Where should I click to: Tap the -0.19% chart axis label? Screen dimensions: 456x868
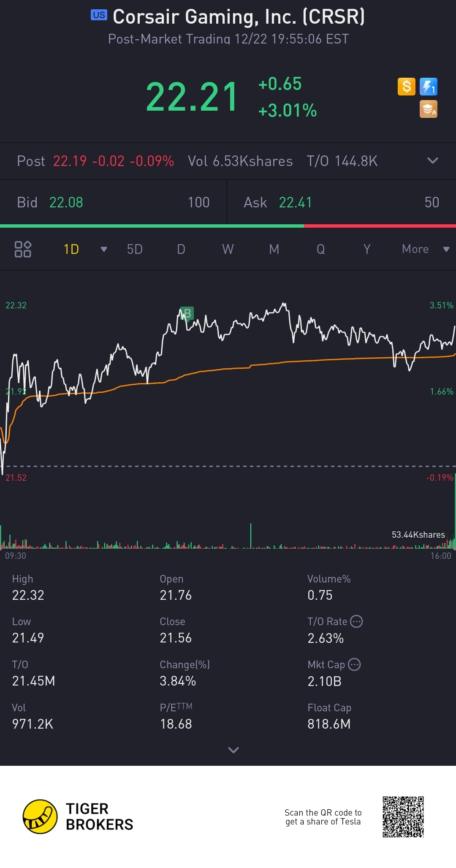tap(440, 478)
